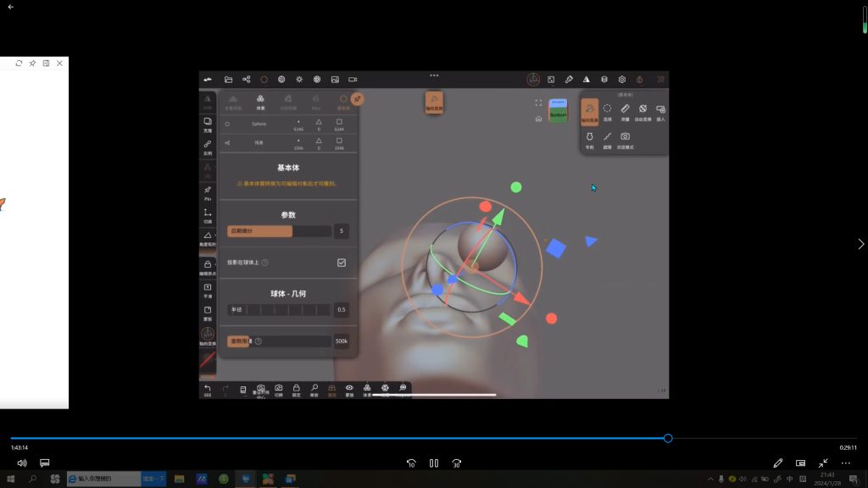Open the layers stack menu

[604, 80]
